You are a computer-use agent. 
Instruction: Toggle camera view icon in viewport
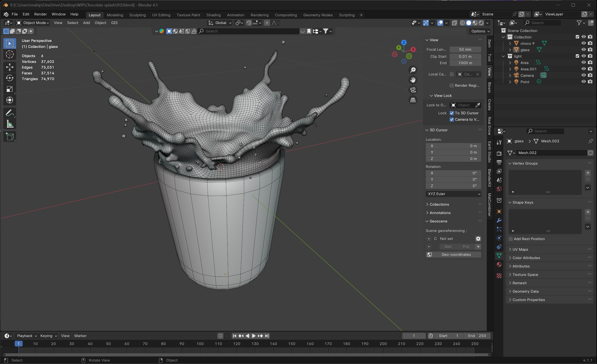pyautogui.click(x=413, y=90)
